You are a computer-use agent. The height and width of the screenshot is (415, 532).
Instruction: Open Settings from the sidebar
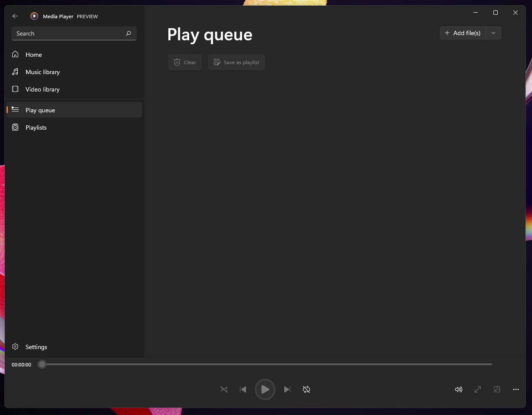pos(74,347)
